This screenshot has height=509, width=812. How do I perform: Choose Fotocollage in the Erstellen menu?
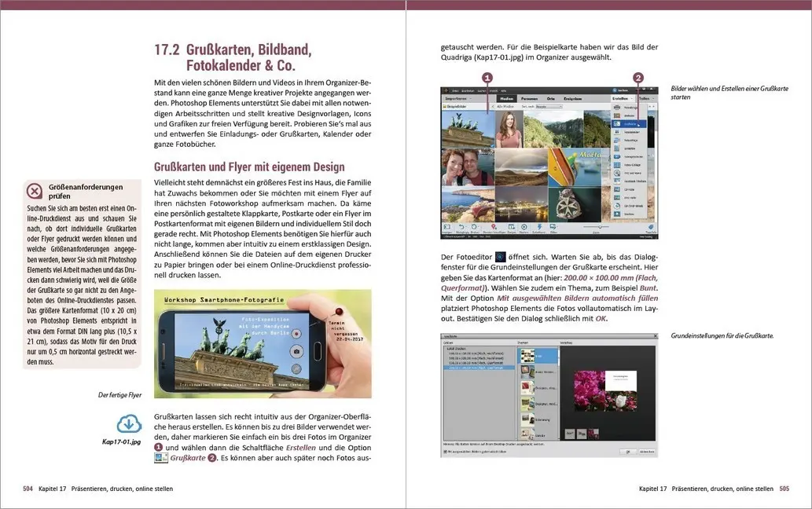[x=629, y=140]
